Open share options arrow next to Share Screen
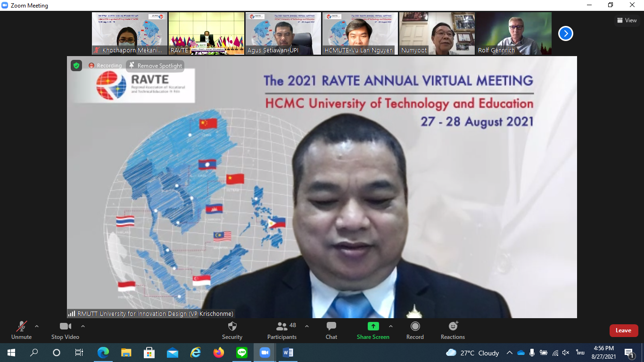This screenshot has width=644, height=362. click(x=390, y=326)
